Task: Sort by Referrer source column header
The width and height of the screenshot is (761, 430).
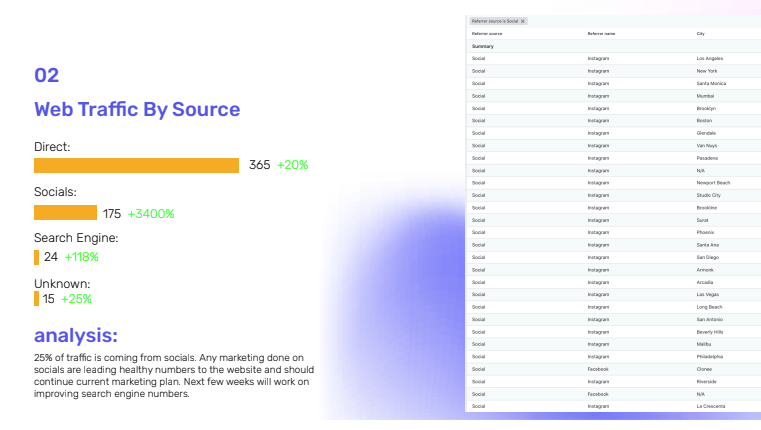Action: pyautogui.click(x=487, y=34)
